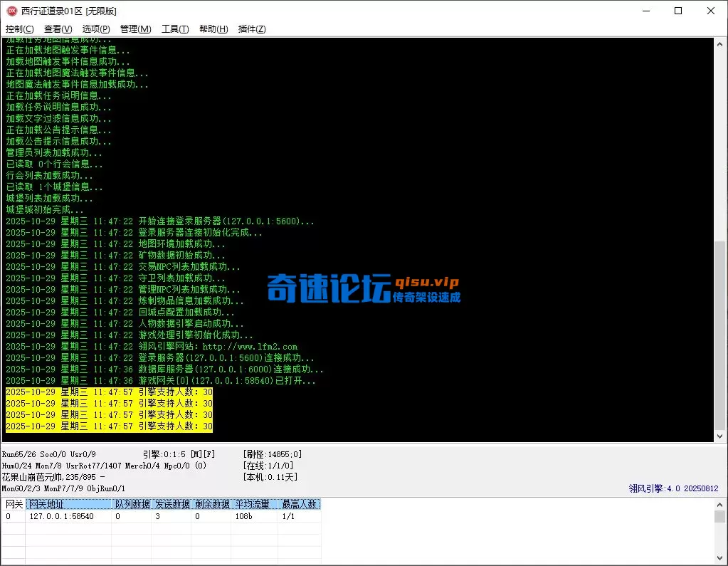Click the 最高人数 column header
Image resolution: width=728 pixels, height=566 pixels.
300,503
